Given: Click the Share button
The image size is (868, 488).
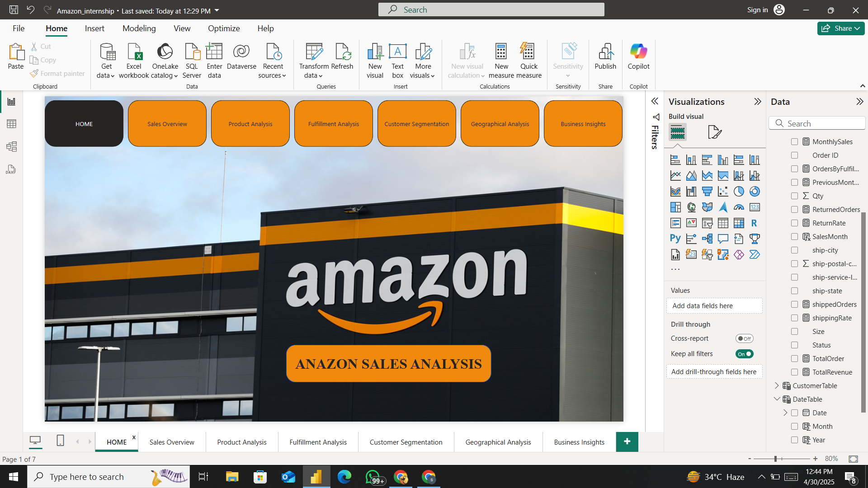Looking at the screenshot, I should [x=840, y=28].
